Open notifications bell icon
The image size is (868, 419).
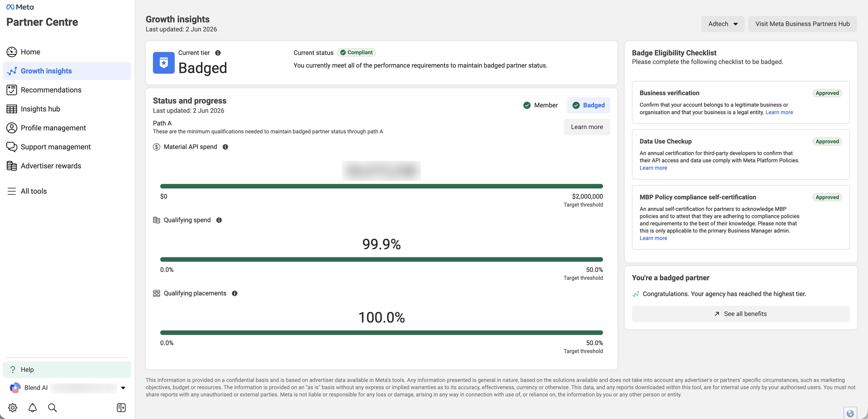(33, 408)
